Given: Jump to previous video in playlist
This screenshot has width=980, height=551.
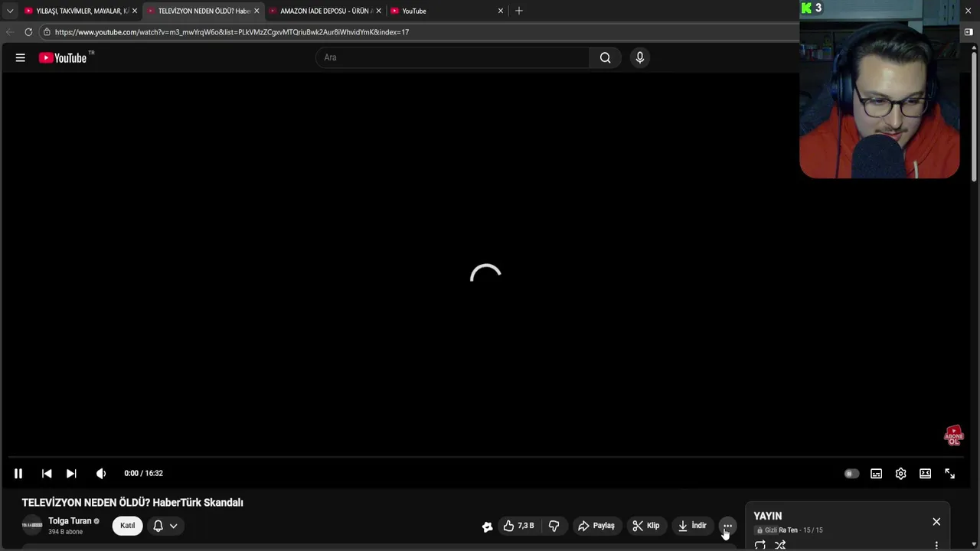Looking at the screenshot, I should (x=47, y=474).
